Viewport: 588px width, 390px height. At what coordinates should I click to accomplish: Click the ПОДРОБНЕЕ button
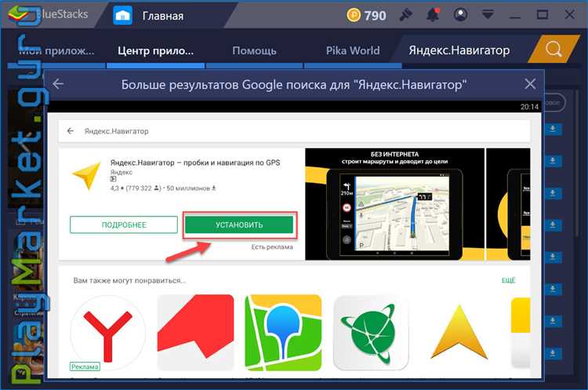pos(124,225)
